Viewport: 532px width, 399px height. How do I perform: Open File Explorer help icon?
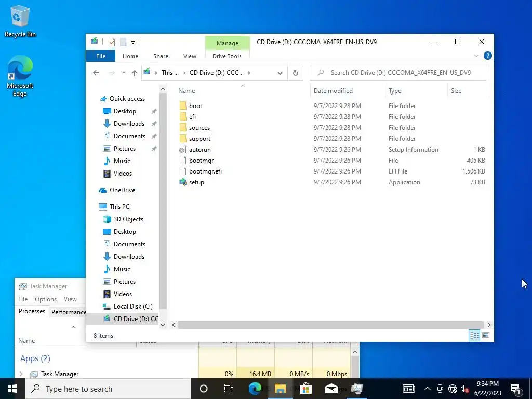click(487, 56)
